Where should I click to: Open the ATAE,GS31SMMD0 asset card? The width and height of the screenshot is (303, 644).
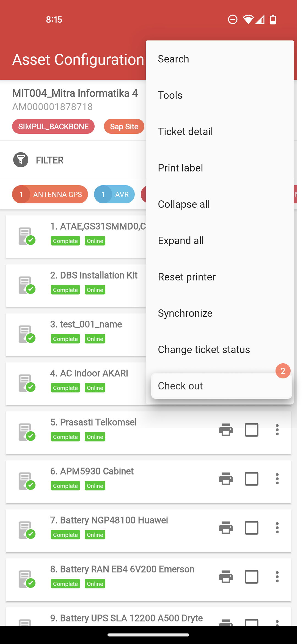(76, 237)
